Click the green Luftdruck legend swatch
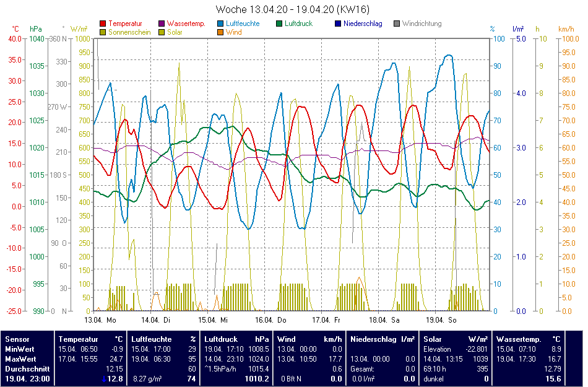Screen dimensions: 588x387 pyautogui.click(x=280, y=24)
